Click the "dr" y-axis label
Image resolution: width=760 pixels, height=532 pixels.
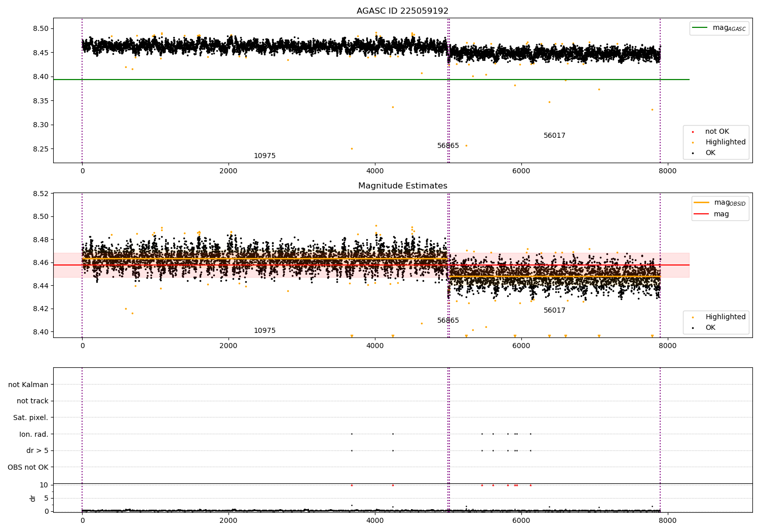[x=33, y=498]
